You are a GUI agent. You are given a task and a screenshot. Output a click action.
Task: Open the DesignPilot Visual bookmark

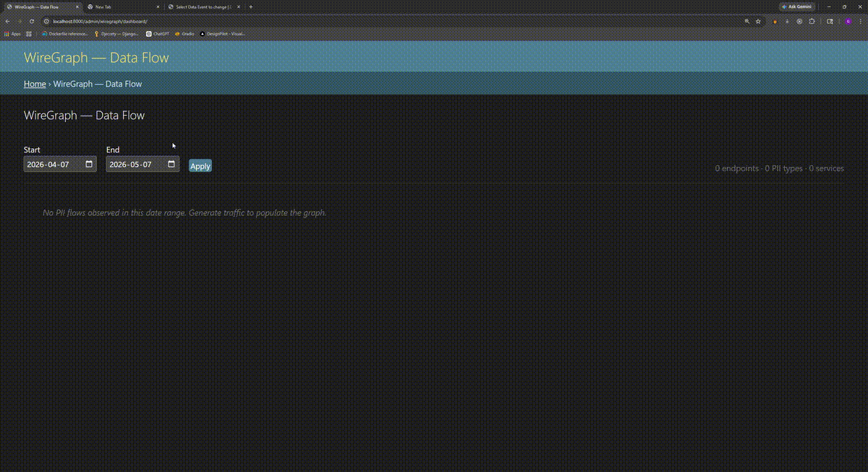tap(223, 34)
